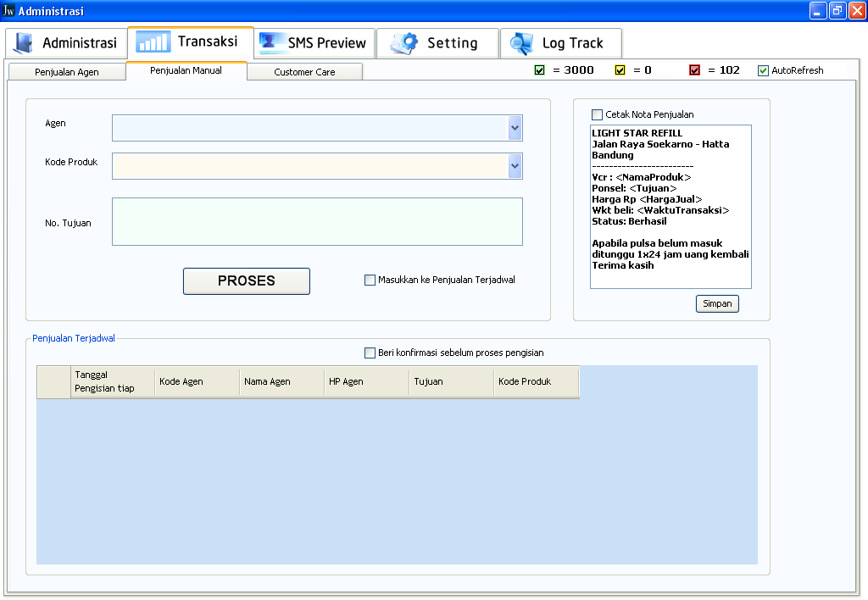Click the Setting gear icon
This screenshot has width=868, height=600.
[404, 43]
